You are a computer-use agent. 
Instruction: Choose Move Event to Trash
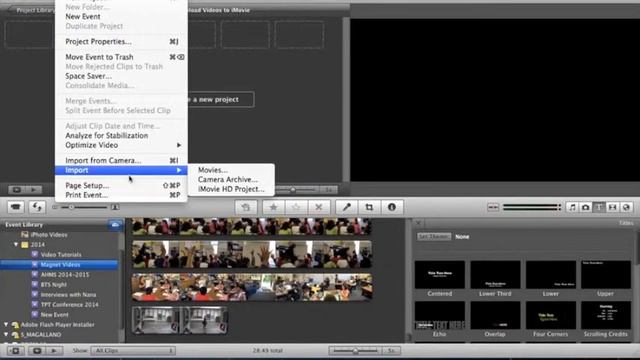(x=121, y=57)
